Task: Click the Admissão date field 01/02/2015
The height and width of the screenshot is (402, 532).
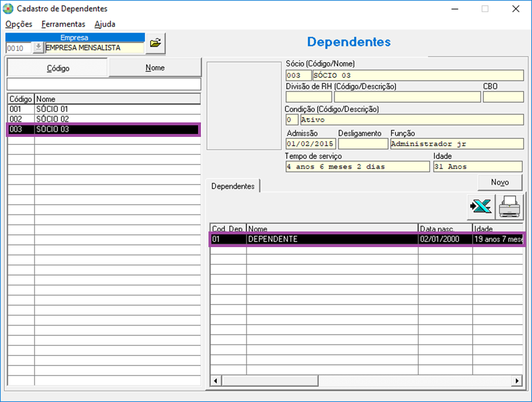Action: [x=311, y=144]
